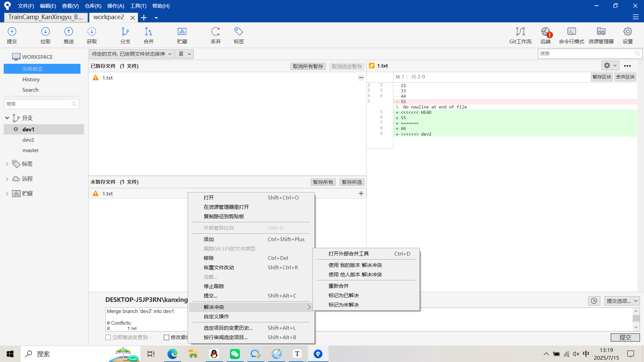Viewport: 644px width, 362px height.
Task: Choose 使用 他人版本 解决冲突
Action: click(366, 274)
